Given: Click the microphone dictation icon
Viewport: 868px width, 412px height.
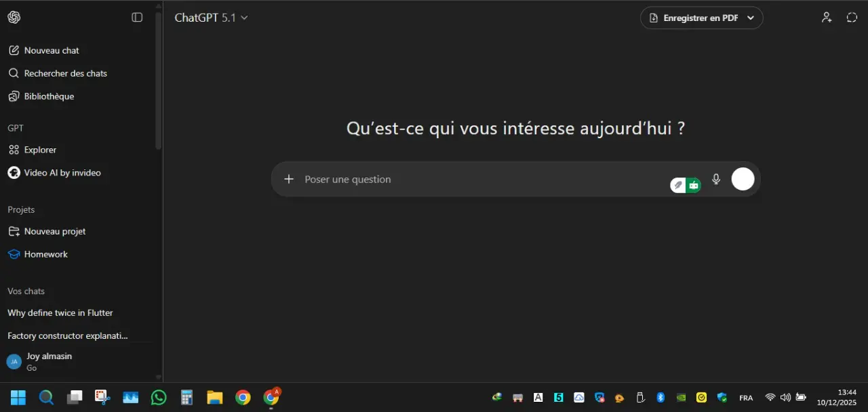Looking at the screenshot, I should [716, 179].
